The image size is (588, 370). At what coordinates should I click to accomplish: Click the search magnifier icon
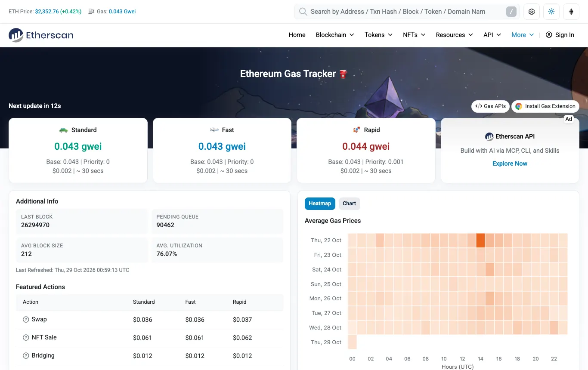[303, 12]
